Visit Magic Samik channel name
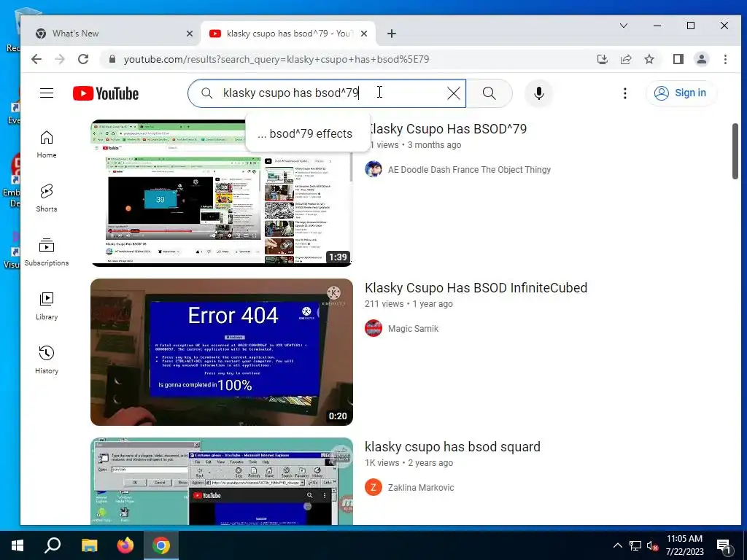The image size is (747, 560). point(413,329)
